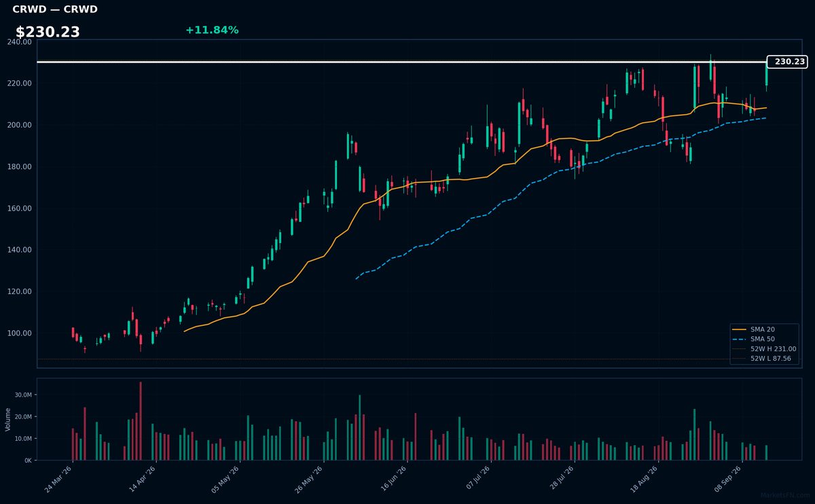
Task: Click the 28 Jul '26 date label
Action: [560, 480]
